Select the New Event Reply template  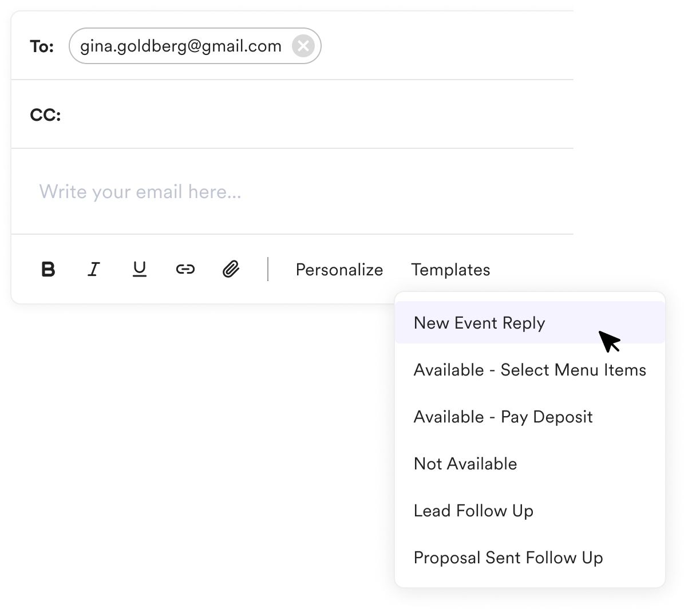point(530,323)
